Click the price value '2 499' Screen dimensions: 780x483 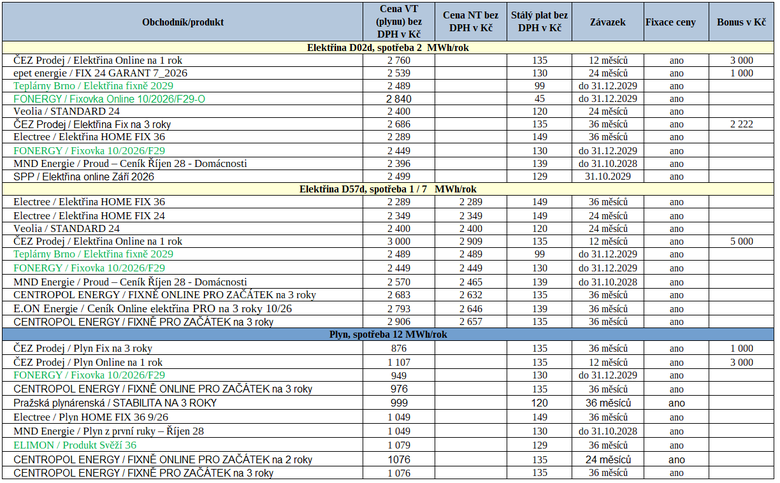point(399,177)
